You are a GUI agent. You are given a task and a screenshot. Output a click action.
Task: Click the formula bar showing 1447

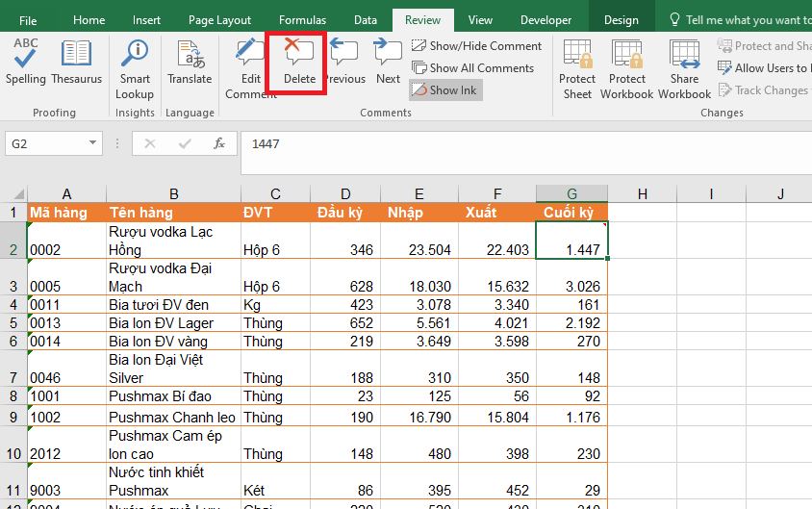point(520,143)
